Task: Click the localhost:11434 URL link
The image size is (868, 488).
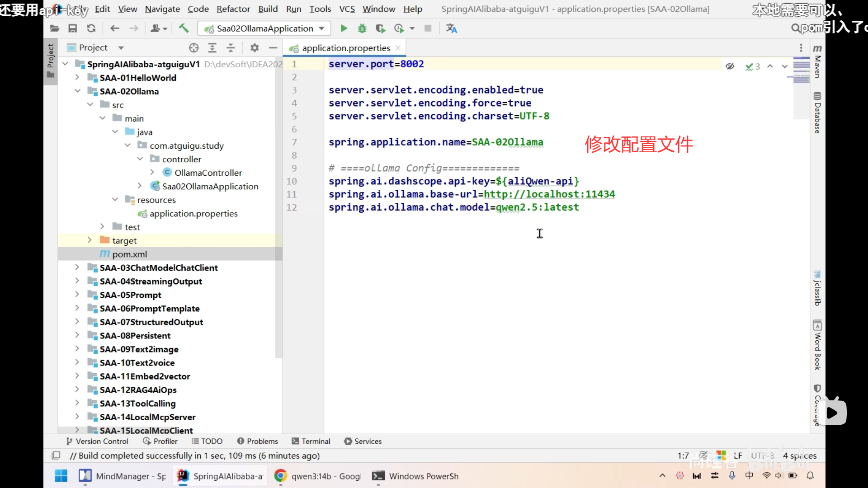Action: [x=549, y=194]
